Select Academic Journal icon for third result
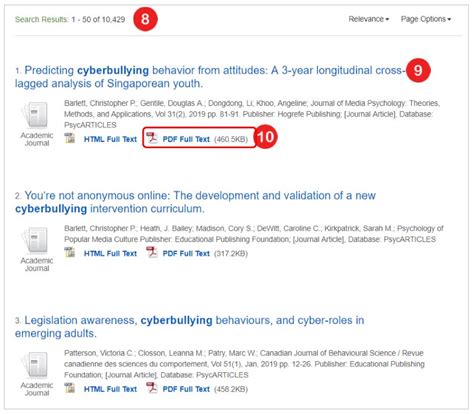 point(35,365)
